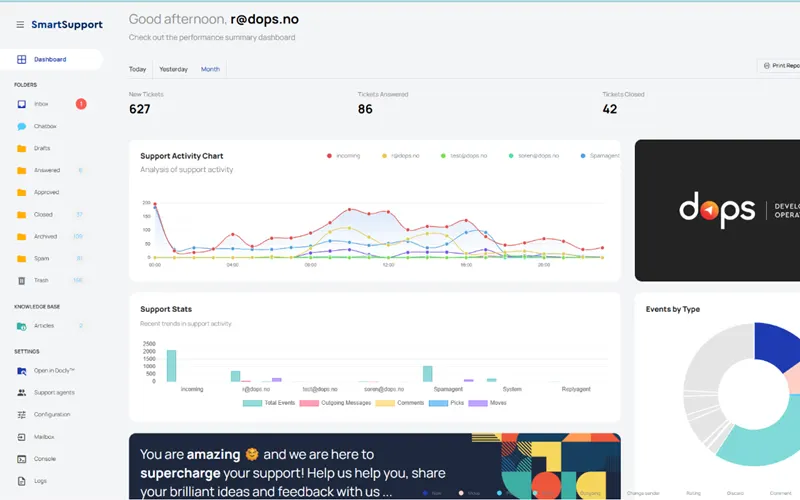The width and height of the screenshot is (800, 500).
Task: Click the dops logo banner
Action: [x=717, y=210]
